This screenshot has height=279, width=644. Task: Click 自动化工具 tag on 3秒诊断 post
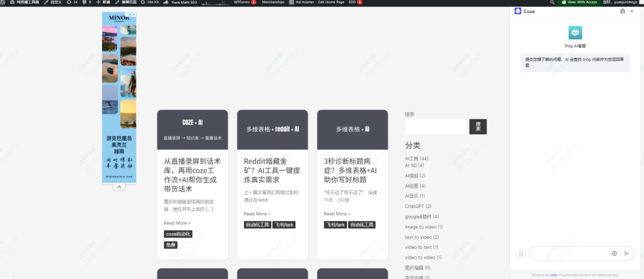pyautogui.click(x=362, y=225)
